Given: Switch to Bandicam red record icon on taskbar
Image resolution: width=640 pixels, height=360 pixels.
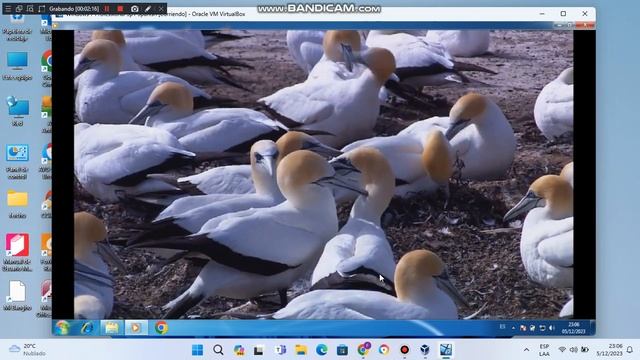Looking at the screenshot, I should [404, 350].
